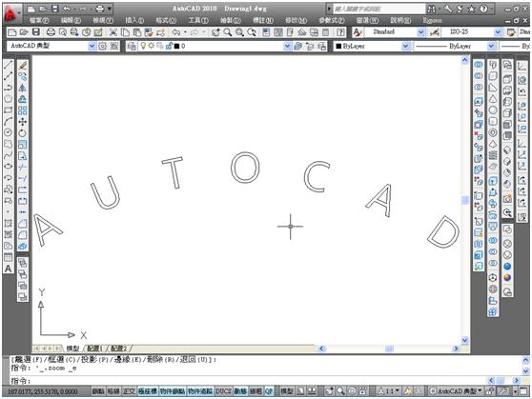Click in the search keyword input field
532x399 pixels.
point(379,9)
